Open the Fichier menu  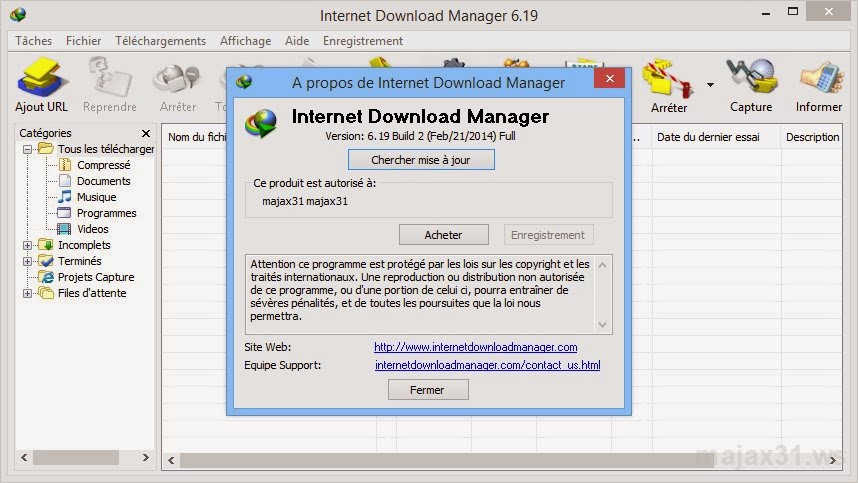coord(83,40)
